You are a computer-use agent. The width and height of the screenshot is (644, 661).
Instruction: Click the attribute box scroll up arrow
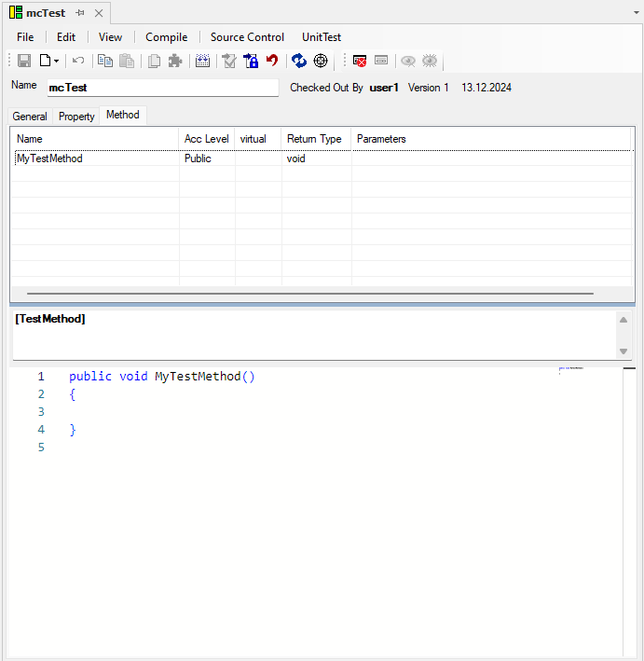(623, 320)
